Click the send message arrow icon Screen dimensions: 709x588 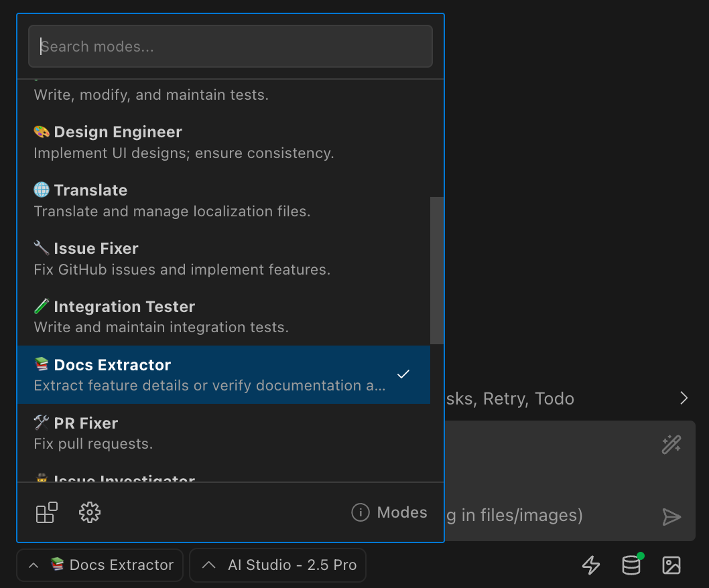point(671,516)
